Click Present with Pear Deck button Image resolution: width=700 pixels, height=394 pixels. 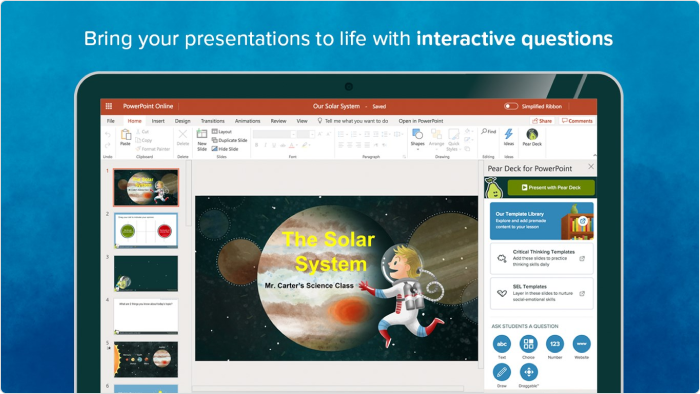[x=551, y=187]
